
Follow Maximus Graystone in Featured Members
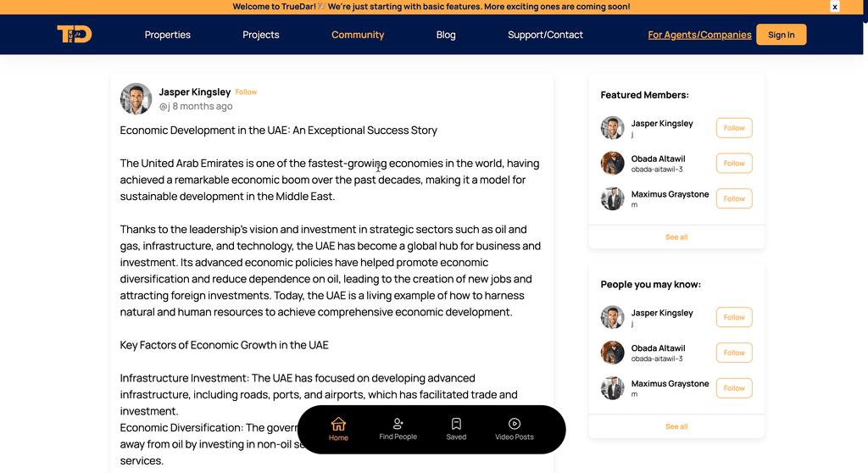[x=734, y=199]
